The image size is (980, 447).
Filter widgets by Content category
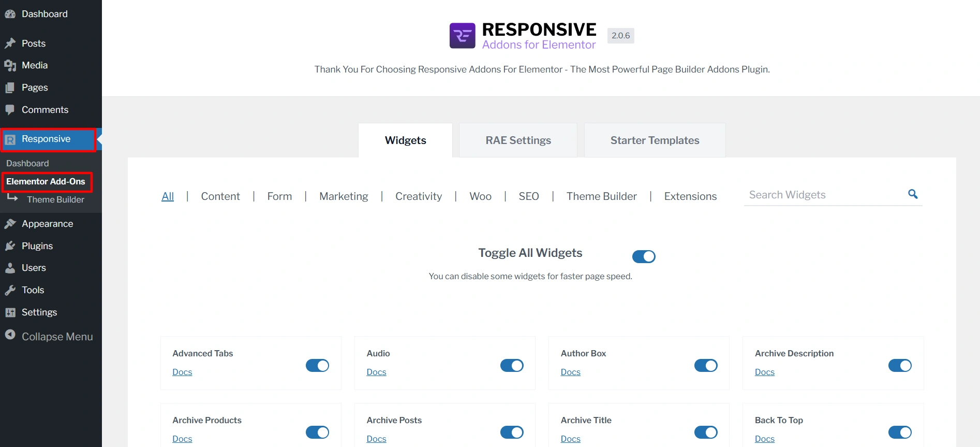click(220, 196)
